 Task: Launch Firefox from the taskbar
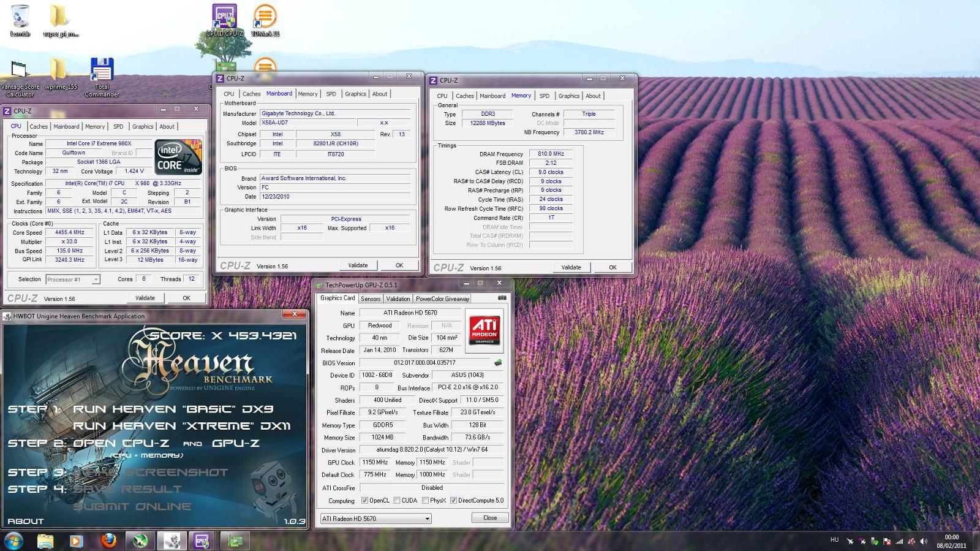tap(108, 541)
